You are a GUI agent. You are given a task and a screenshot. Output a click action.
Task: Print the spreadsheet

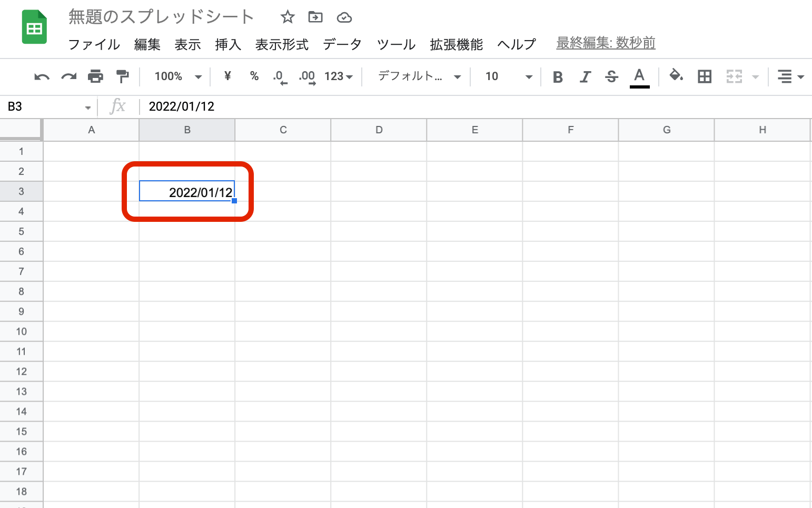click(95, 76)
